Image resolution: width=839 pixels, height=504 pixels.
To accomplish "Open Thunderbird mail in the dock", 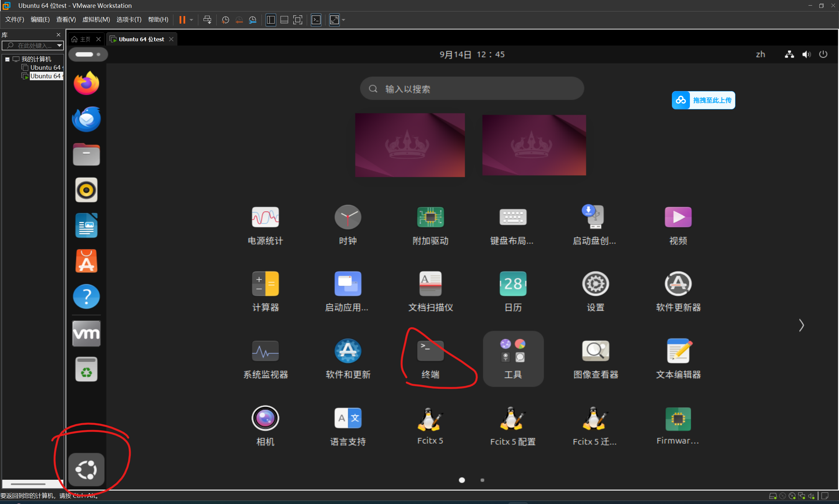I will tap(86, 119).
